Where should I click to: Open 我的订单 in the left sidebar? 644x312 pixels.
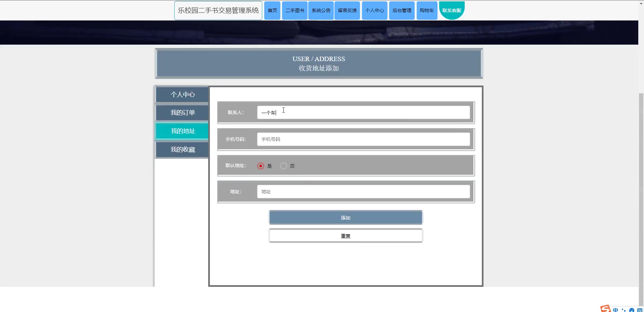182,112
